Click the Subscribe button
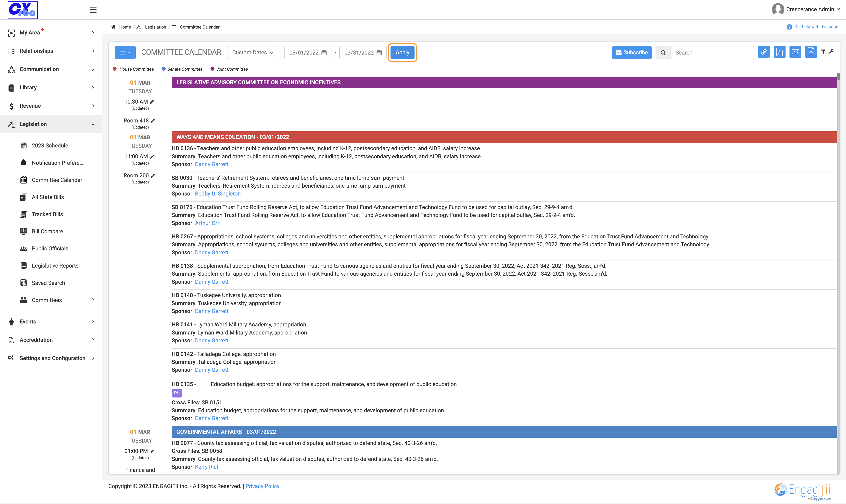Screen dimensions: 846x504 point(632,53)
